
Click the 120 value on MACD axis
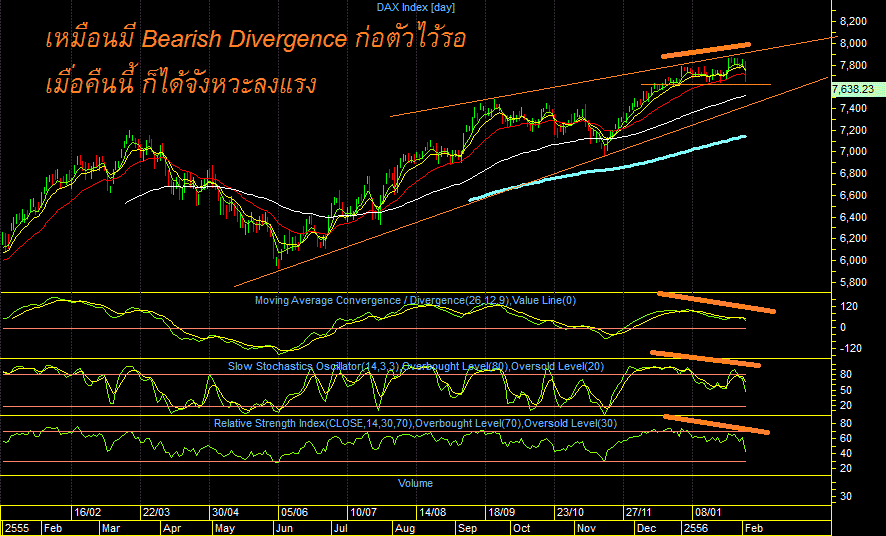[x=849, y=307]
